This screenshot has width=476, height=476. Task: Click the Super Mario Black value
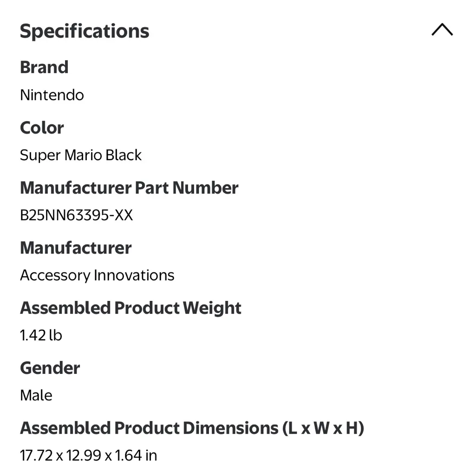click(81, 155)
